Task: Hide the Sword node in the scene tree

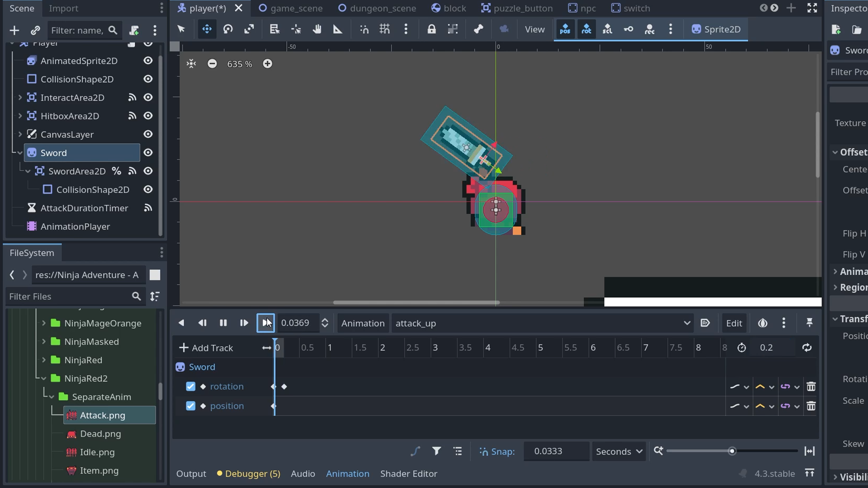Action: pos(148,153)
